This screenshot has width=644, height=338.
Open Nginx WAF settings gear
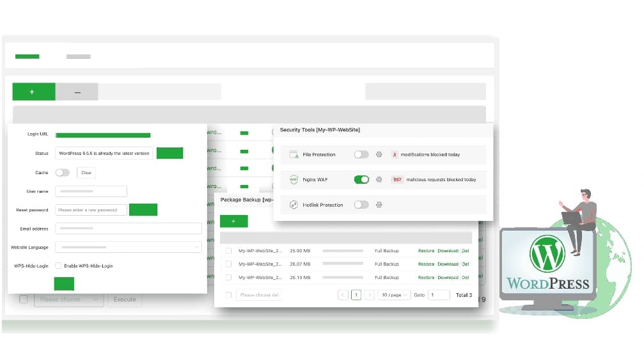pos(379,180)
